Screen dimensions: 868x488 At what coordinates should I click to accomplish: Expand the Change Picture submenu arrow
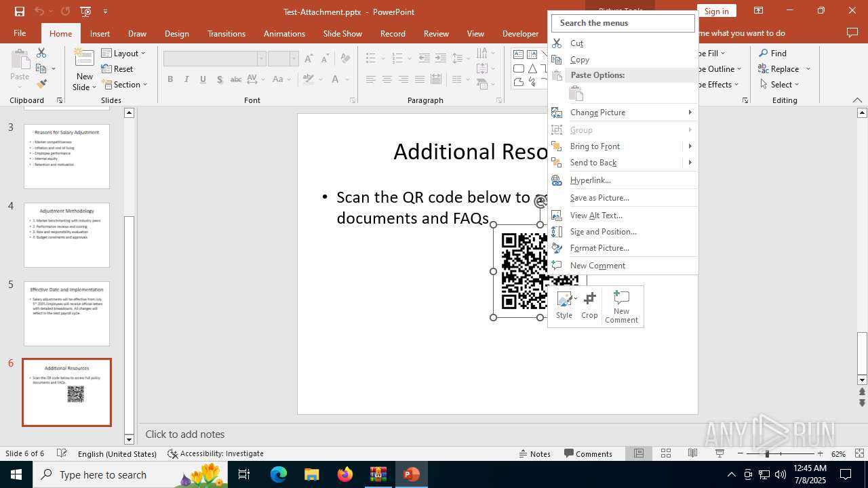(690, 113)
